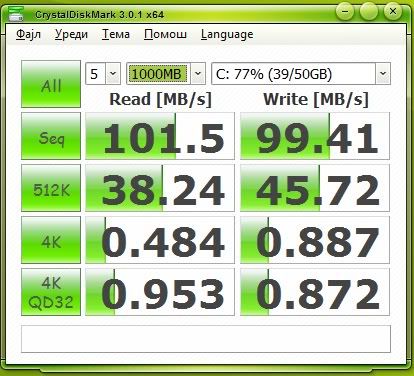This screenshot has height=376, width=414.
Task: Open the Тема menu
Action: pos(116,34)
